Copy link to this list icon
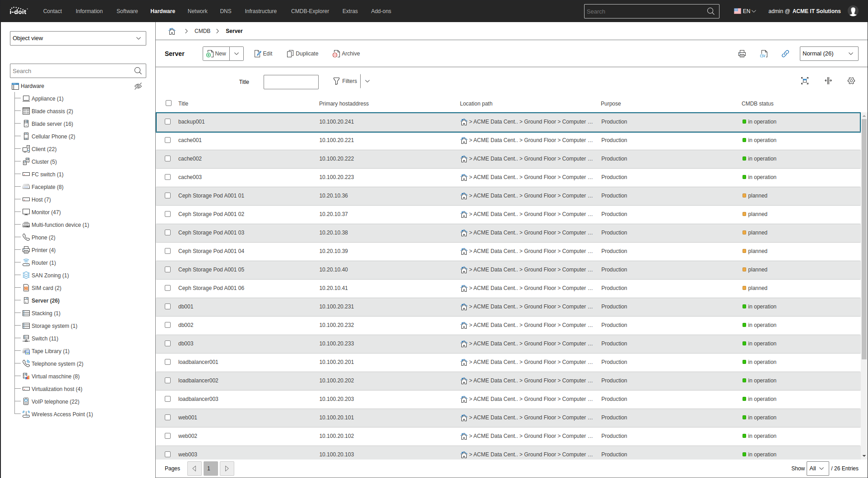868x478 pixels. pos(785,54)
